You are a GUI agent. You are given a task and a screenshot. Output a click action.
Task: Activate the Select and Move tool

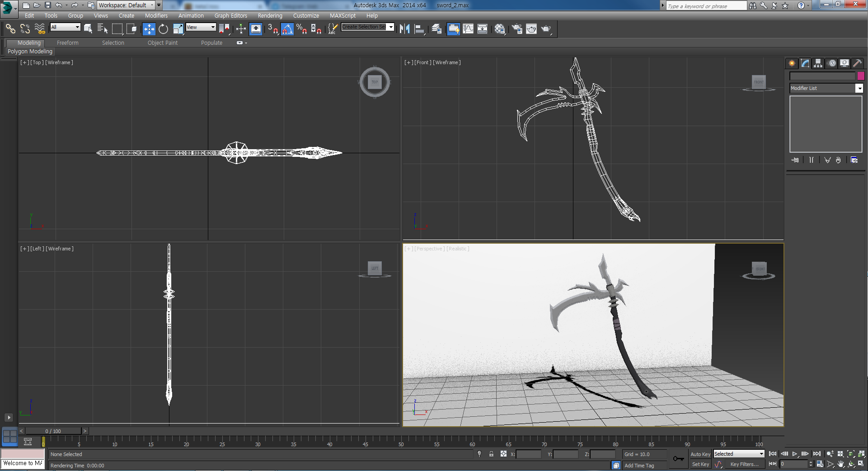pyautogui.click(x=149, y=29)
